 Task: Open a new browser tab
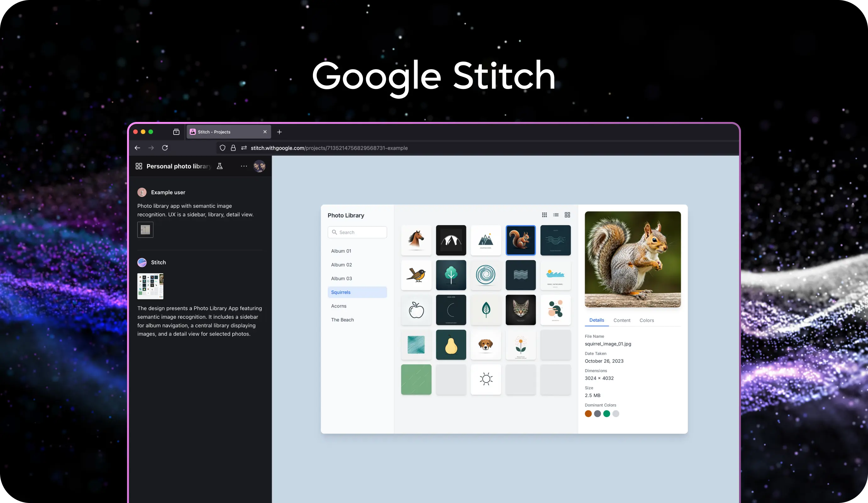(x=279, y=132)
